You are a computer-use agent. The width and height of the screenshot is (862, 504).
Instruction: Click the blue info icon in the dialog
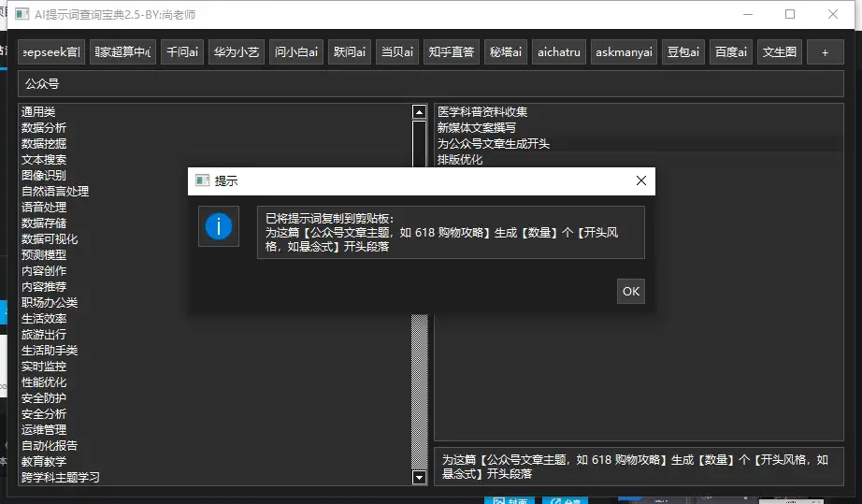click(x=218, y=226)
